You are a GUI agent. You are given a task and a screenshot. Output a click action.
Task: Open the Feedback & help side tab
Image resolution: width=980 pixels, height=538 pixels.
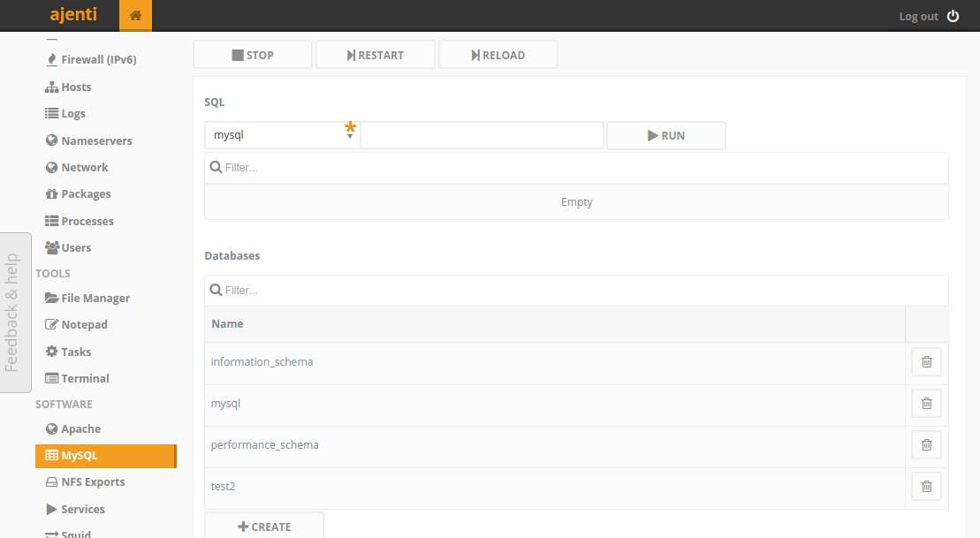click(x=15, y=313)
